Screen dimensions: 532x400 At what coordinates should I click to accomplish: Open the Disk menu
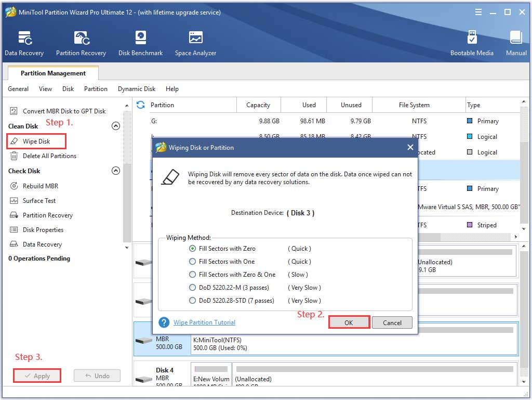(x=68, y=88)
